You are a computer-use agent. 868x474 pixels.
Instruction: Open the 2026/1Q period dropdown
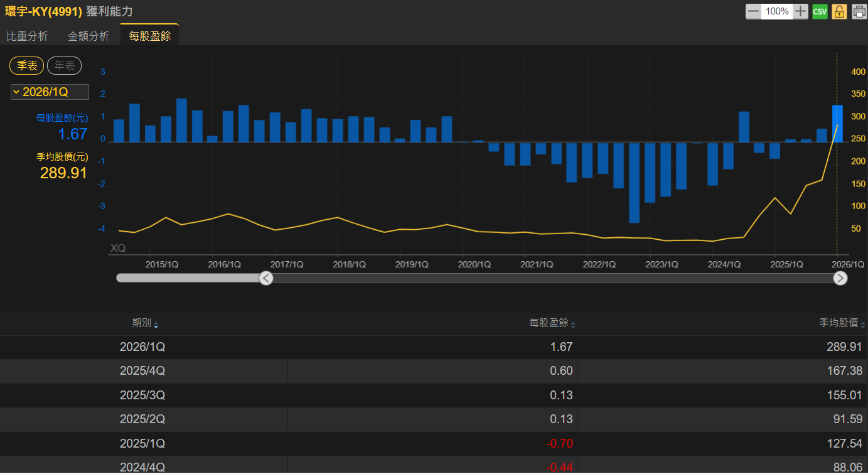50,92
